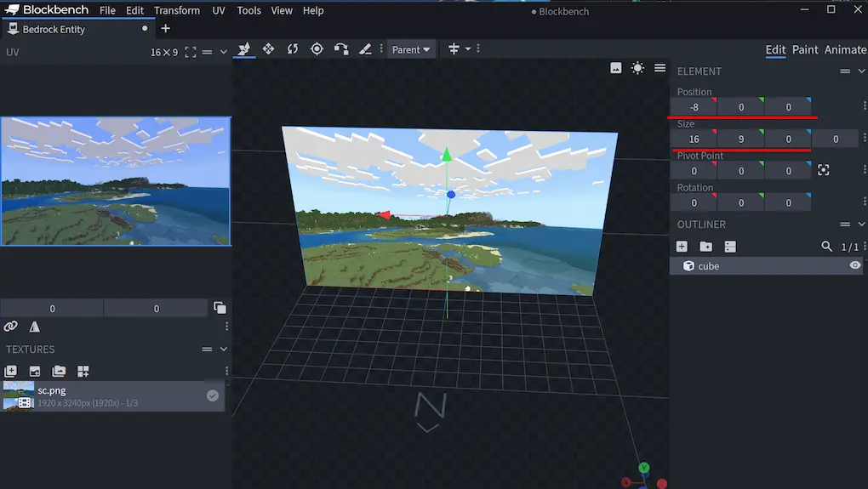Viewport: 868px width, 489px height.
Task: Click the texture grid add icon
Action: (83, 371)
